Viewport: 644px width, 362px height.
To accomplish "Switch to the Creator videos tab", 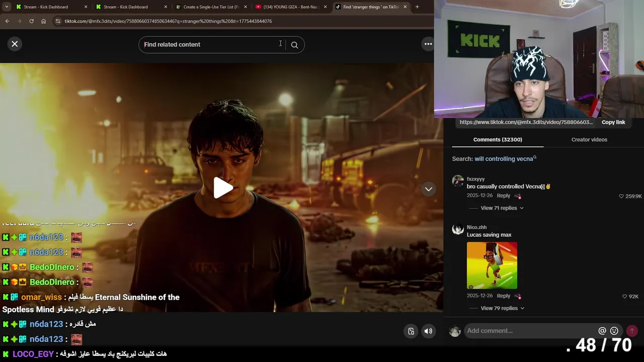I will coord(589,139).
